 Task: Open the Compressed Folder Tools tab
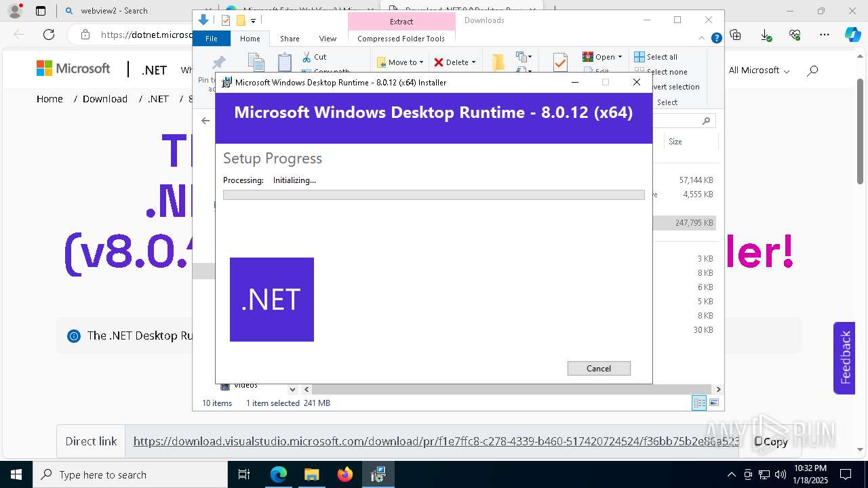401,39
